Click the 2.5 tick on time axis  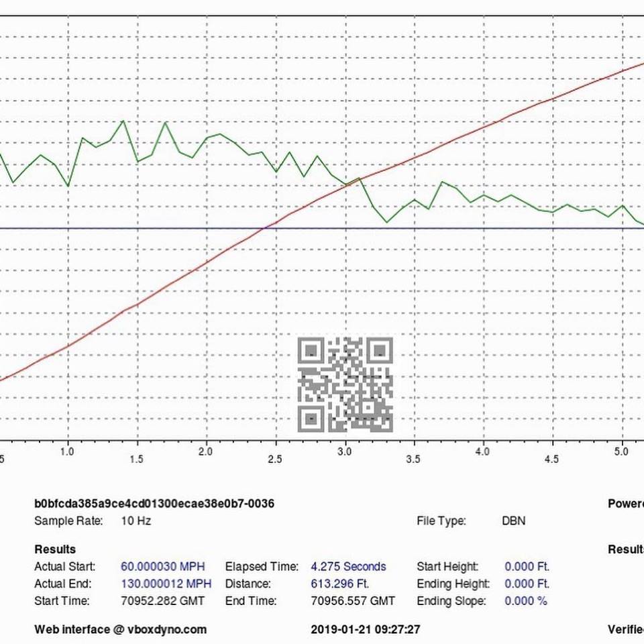pyautogui.click(x=274, y=459)
